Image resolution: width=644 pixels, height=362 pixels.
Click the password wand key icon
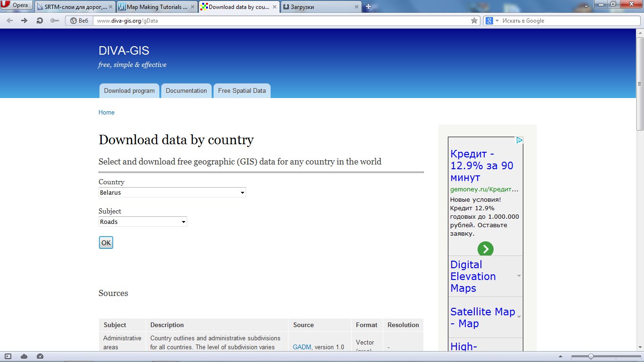click(x=55, y=21)
